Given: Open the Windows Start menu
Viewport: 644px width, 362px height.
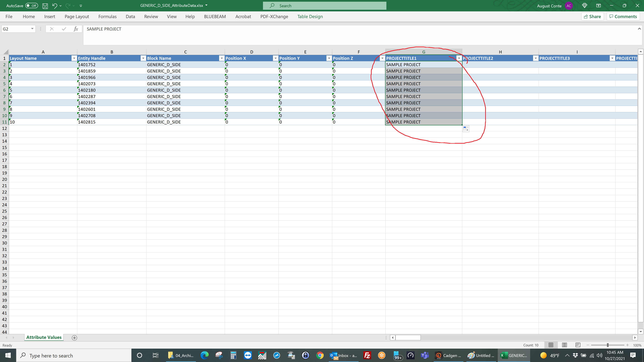Looking at the screenshot, I should [8, 355].
